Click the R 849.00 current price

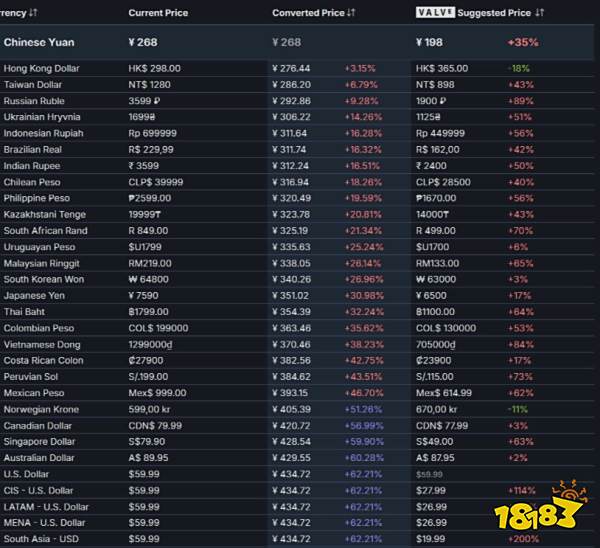tap(148, 231)
